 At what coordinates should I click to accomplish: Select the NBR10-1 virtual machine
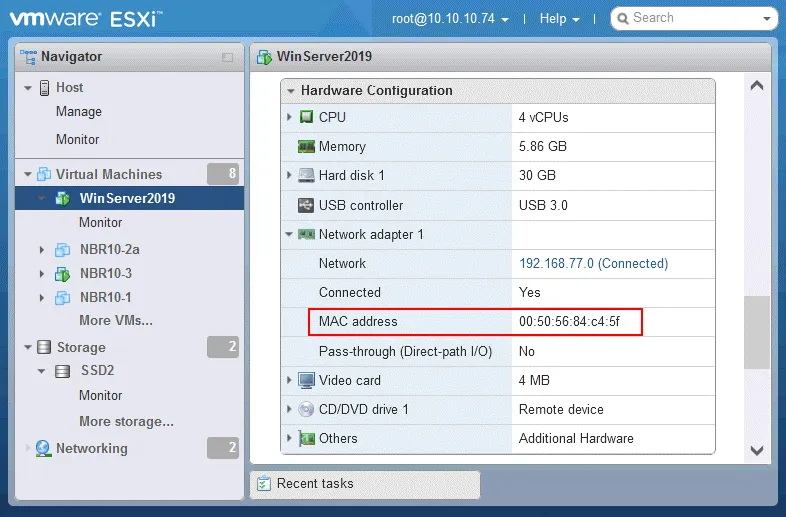(105, 297)
